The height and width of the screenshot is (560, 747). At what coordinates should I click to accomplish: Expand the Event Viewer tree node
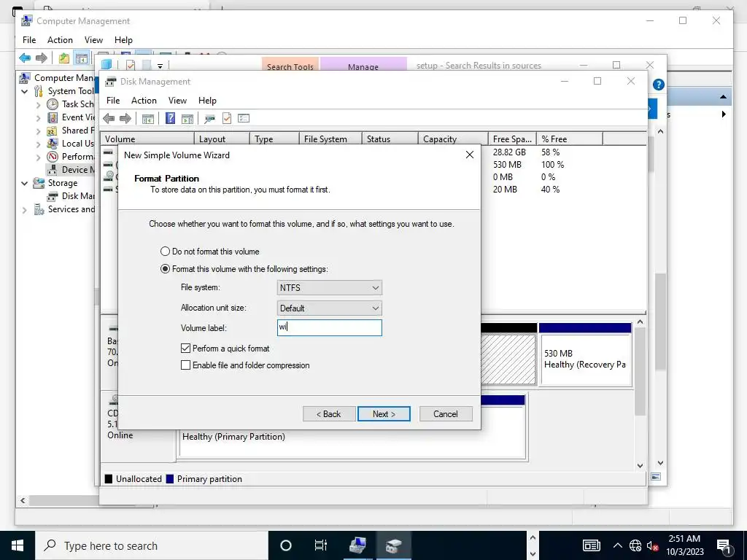click(39, 117)
